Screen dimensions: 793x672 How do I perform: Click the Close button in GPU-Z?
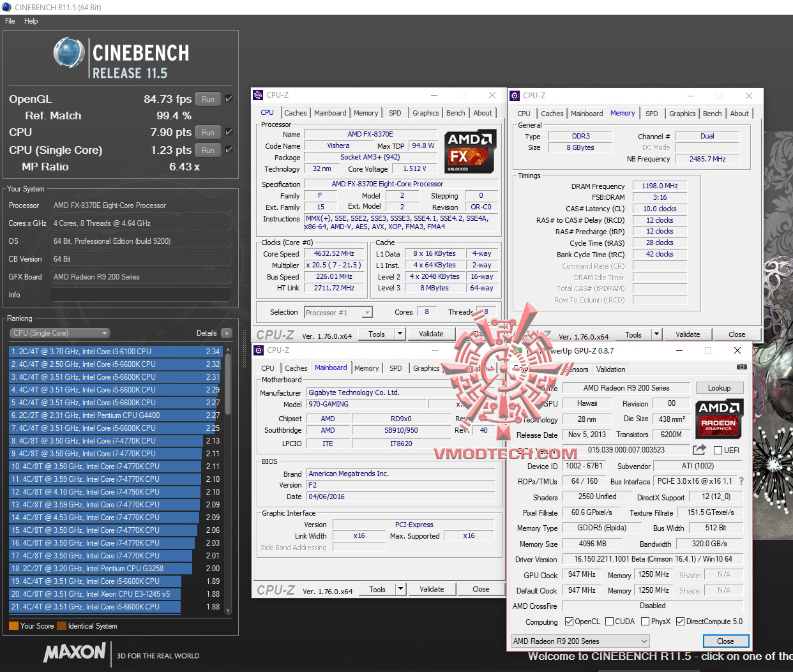pos(725,641)
